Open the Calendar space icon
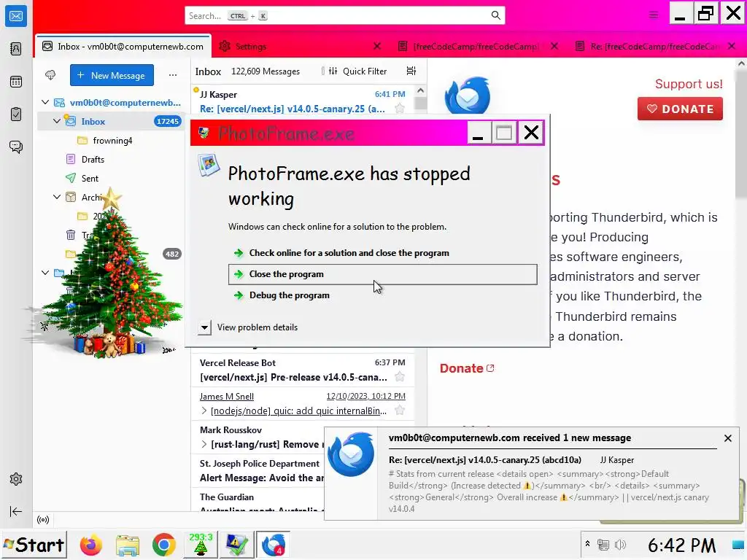 (x=16, y=82)
